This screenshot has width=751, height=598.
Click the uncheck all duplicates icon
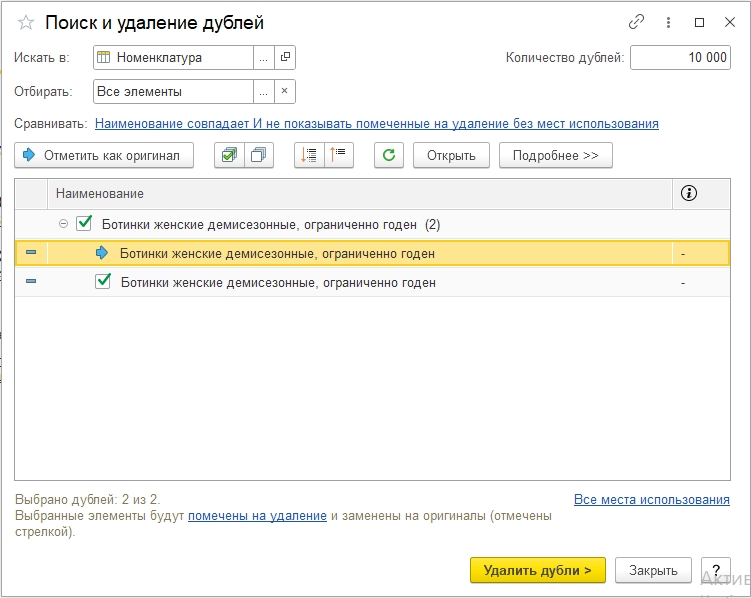[x=259, y=155]
